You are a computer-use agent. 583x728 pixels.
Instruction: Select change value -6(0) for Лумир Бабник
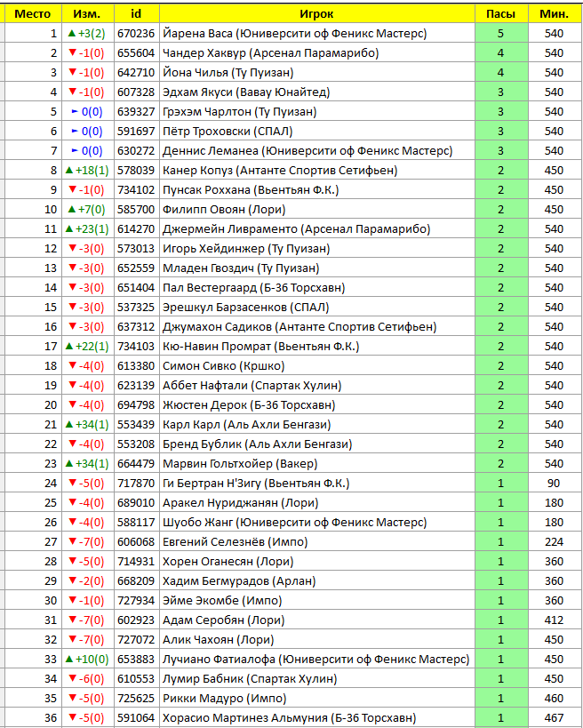tap(87, 678)
